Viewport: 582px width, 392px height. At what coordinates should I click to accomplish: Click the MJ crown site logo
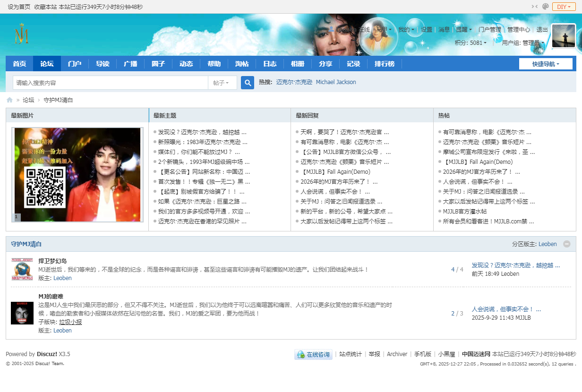tap(22, 35)
